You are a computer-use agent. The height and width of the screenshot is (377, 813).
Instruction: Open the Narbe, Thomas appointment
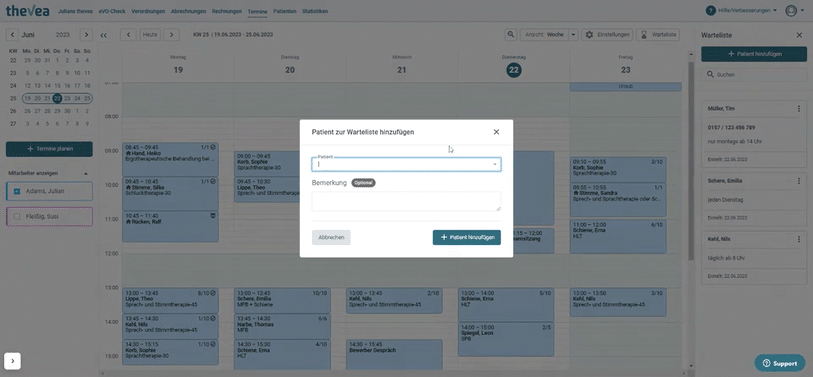click(282, 326)
